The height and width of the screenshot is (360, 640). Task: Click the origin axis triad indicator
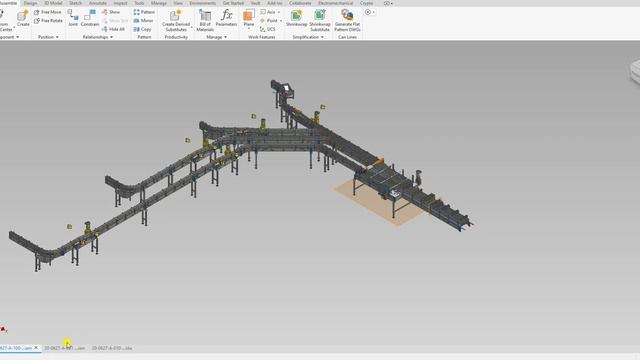(3, 329)
